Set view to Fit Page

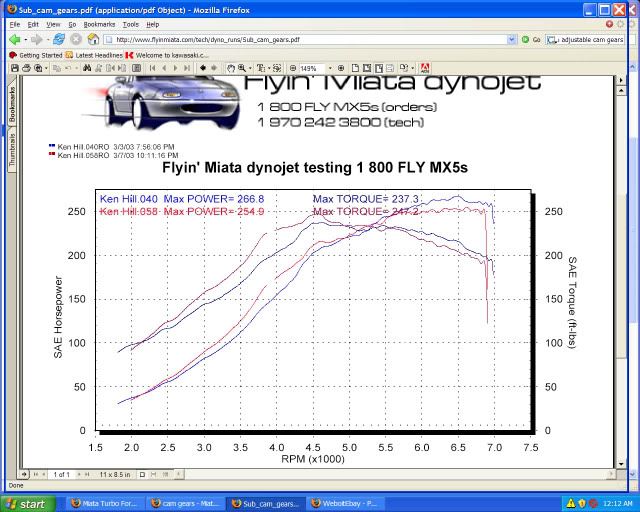click(367, 68)
